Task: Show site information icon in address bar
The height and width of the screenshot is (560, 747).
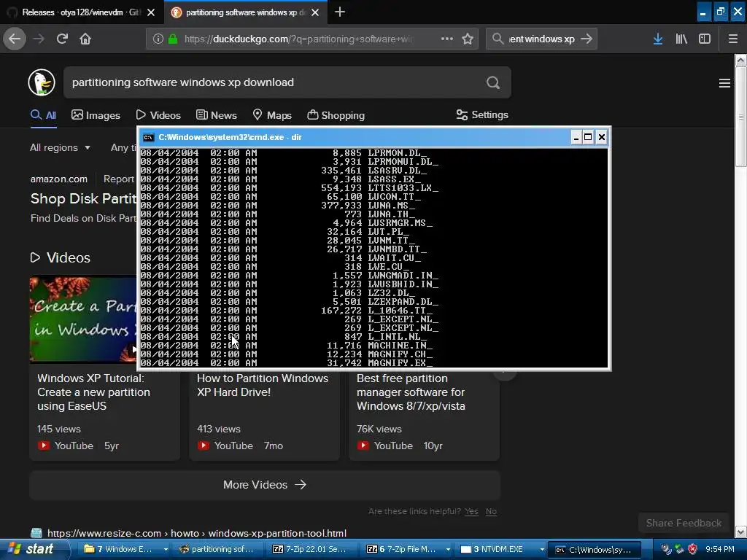Action: pos(158,39)
